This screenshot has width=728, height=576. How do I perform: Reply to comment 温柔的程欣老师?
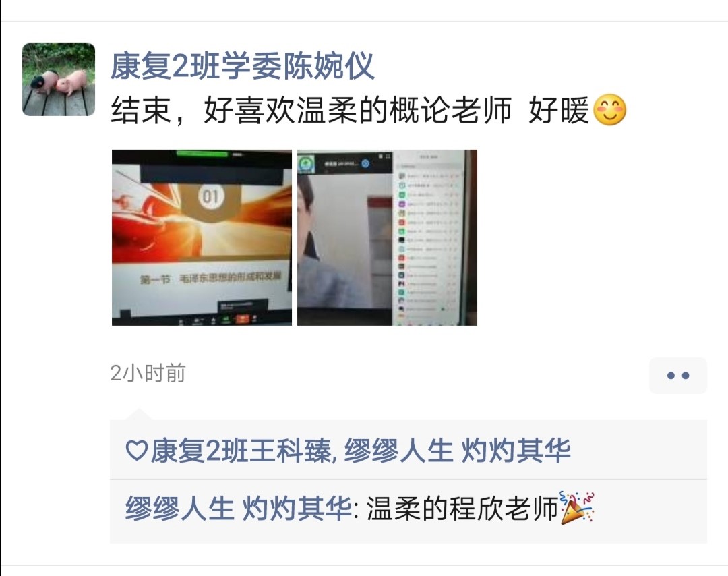click(462, 509)
